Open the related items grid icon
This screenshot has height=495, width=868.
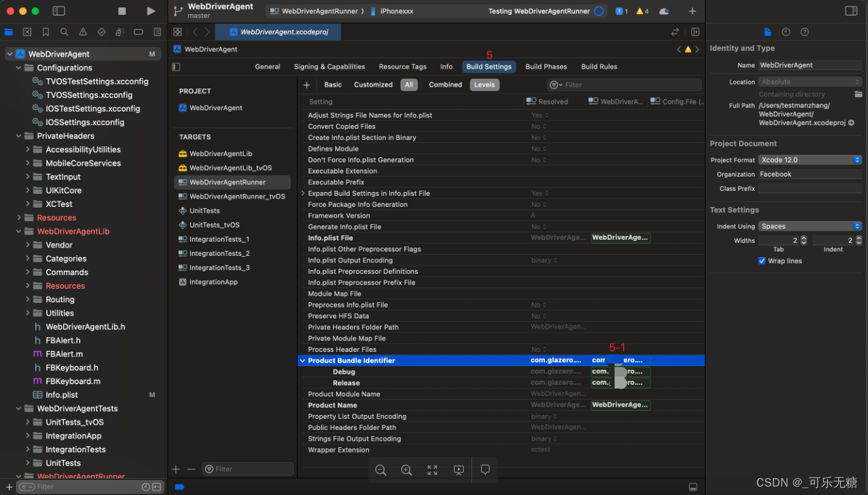177,32
